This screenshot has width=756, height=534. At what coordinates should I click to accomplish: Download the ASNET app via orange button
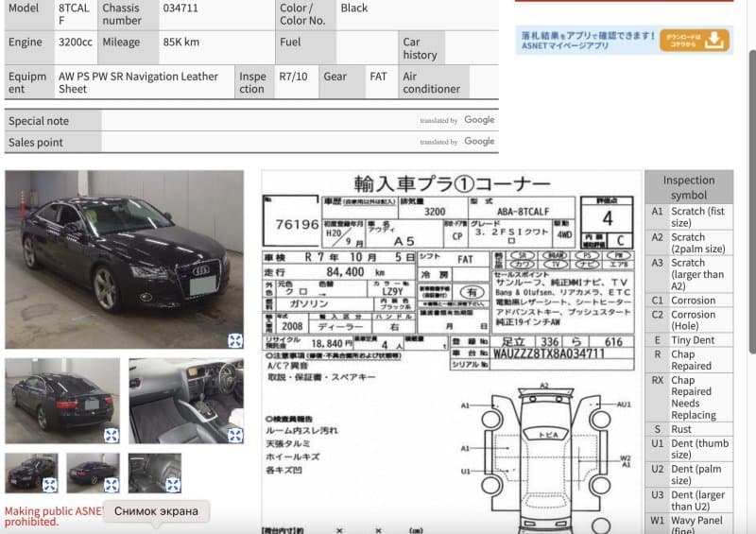[x=695, y=41]
